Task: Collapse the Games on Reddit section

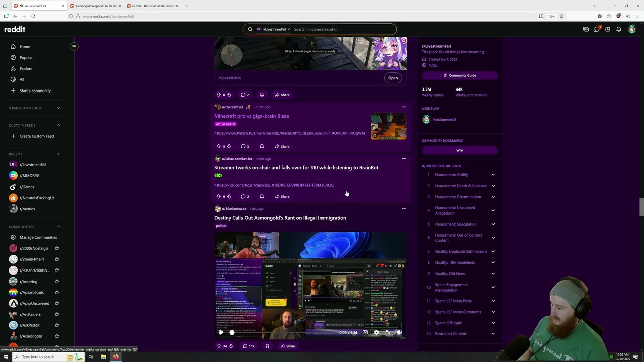Action: 58,108
